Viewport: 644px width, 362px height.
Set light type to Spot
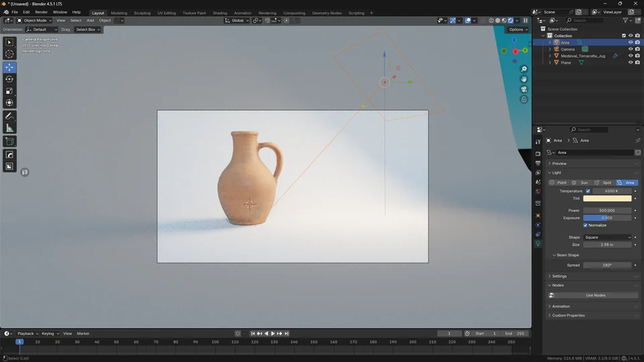click(603, 182)
